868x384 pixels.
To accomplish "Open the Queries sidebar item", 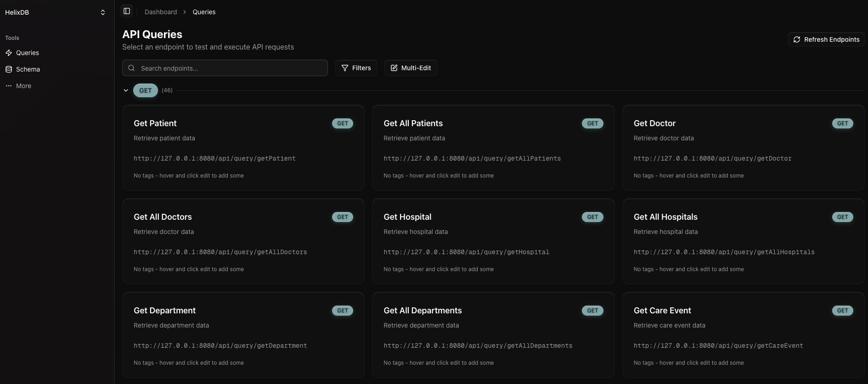I will click(x=28, y=53).
